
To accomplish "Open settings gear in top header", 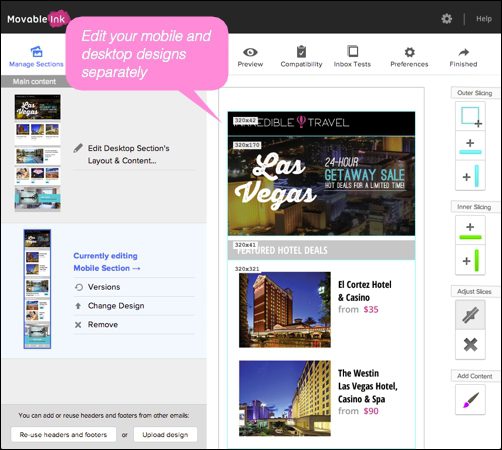I will click(447, 19).
